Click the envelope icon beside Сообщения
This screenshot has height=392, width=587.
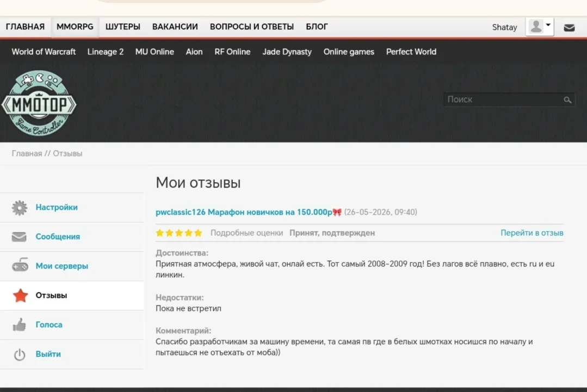(19, 237)
